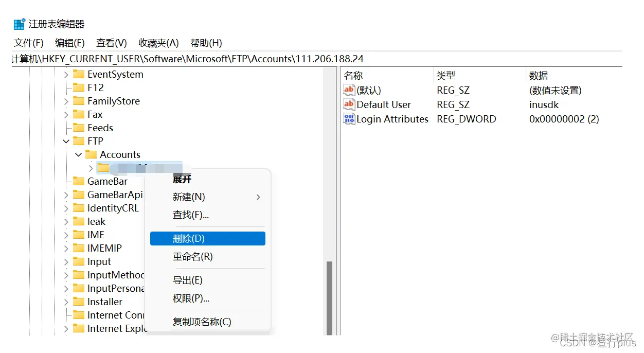This screenshot has width=644, height=353.
Task: Select the Input folder icon
Action: [79, 261]
